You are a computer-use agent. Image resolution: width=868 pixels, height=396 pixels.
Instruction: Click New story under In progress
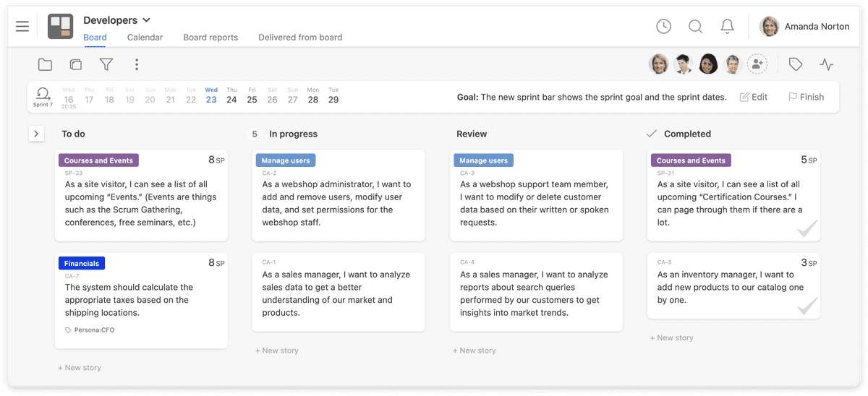tap(277, 350)
